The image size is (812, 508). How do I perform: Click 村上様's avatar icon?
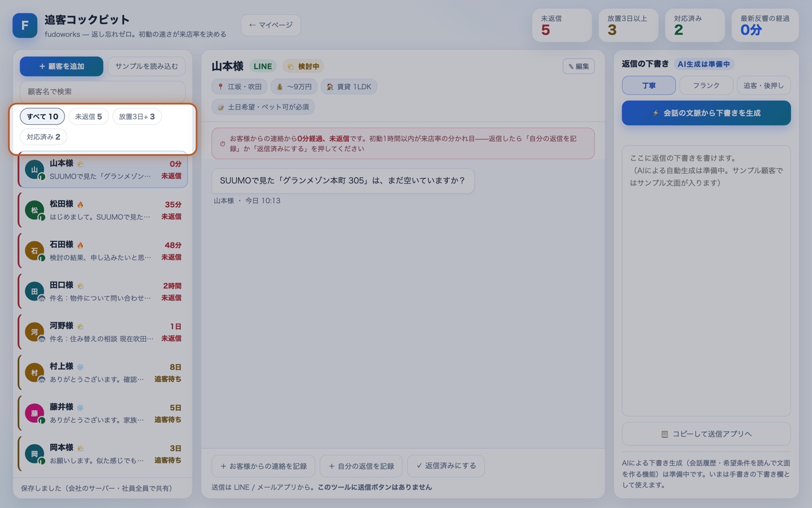coord(34,373)
